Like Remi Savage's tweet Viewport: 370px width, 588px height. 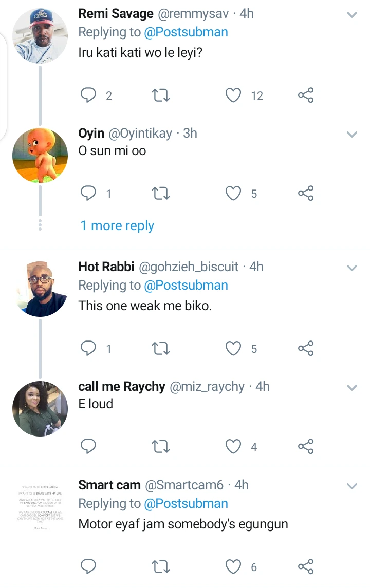234,95
